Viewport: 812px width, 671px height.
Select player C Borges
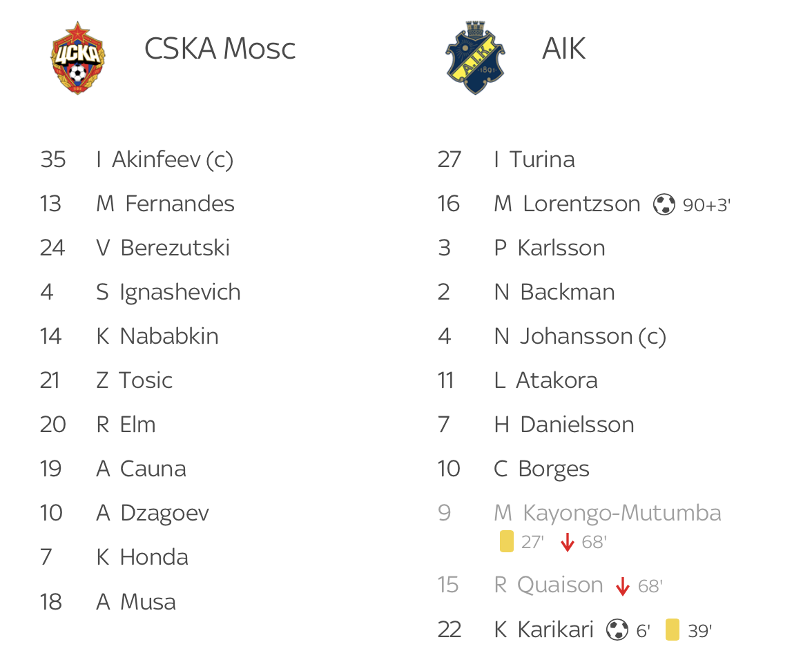click(x=541, y=469)
